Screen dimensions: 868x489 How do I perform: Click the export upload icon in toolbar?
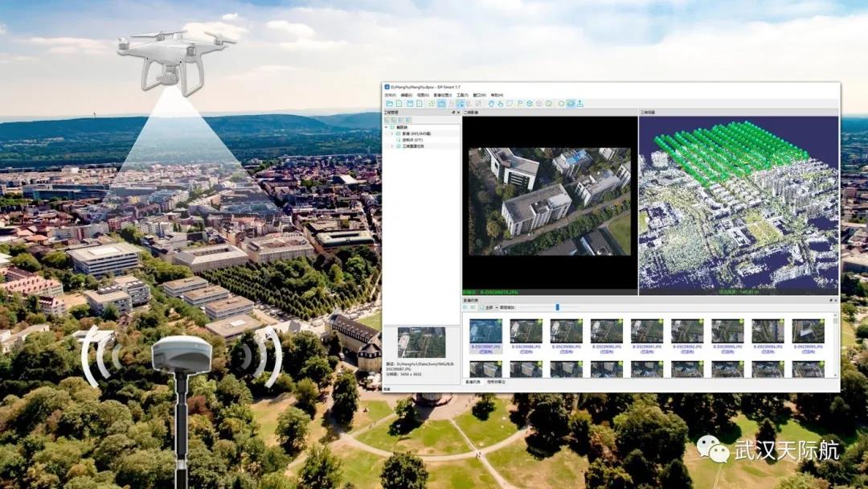click(x=579, y=104)
